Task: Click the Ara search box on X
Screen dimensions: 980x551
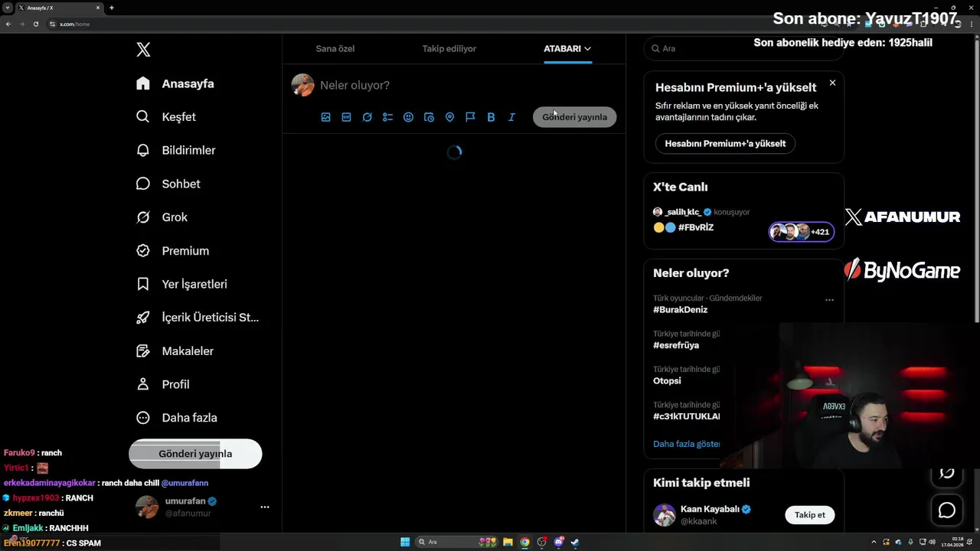Action: tap(743, 48)
